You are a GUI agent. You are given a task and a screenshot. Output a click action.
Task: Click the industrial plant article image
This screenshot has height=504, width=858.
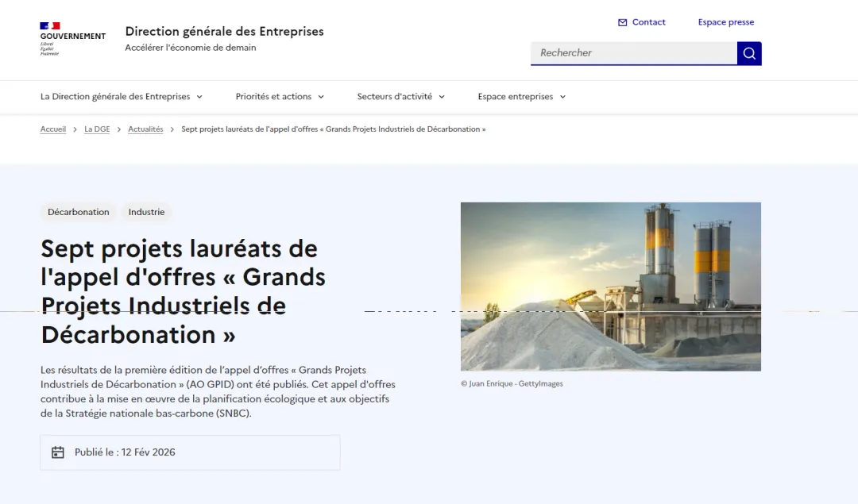(x=611, y=287)
